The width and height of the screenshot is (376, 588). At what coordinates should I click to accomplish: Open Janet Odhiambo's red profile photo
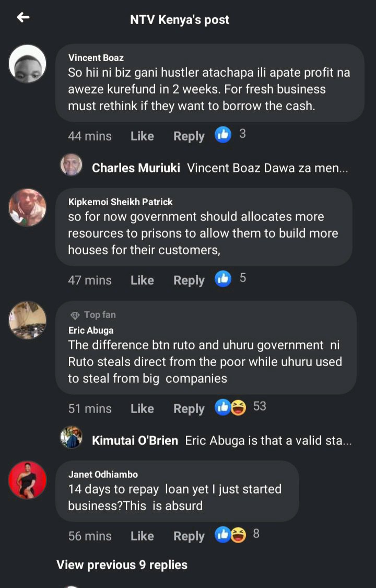pyautogui.click(x=27, y=480)
